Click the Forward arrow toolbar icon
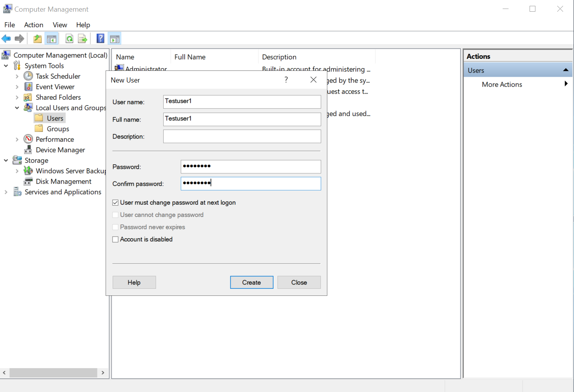This screenshot has width=574, height=392. click(x=19, y=39)
